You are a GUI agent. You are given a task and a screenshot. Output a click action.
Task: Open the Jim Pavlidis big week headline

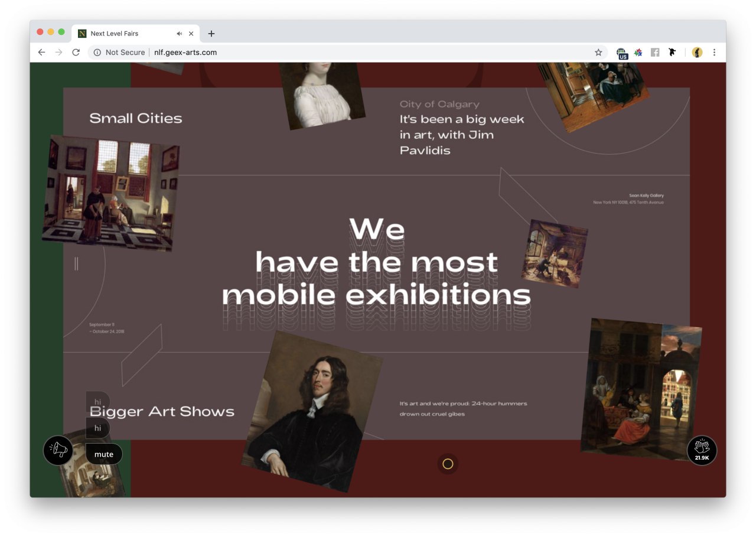point(462,135)
